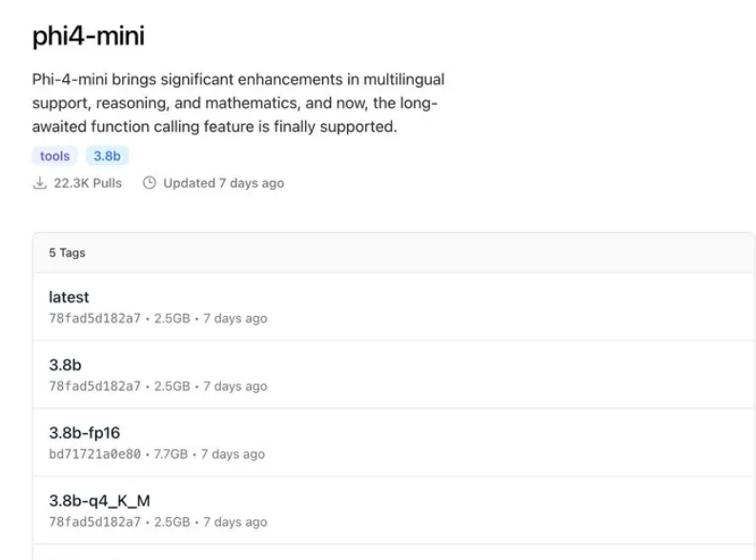
Task: Click the phi4-mini page title
Action: tap(89, 35)
